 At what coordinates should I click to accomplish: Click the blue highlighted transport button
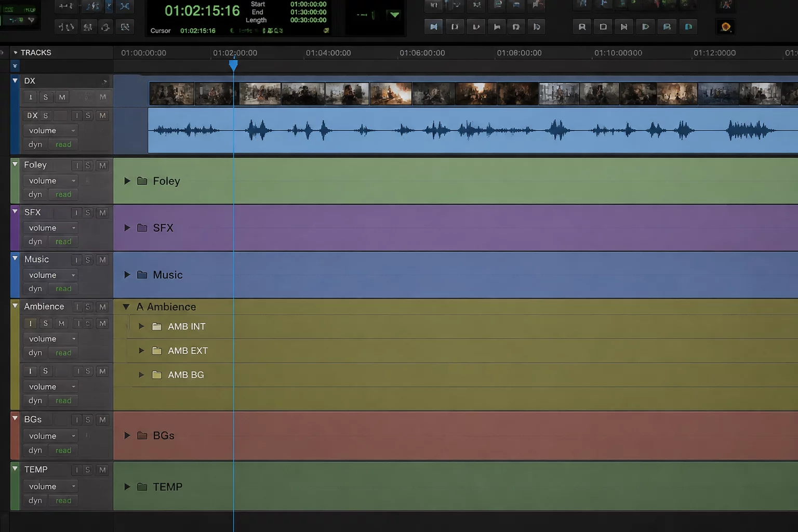tap(434, 26)
